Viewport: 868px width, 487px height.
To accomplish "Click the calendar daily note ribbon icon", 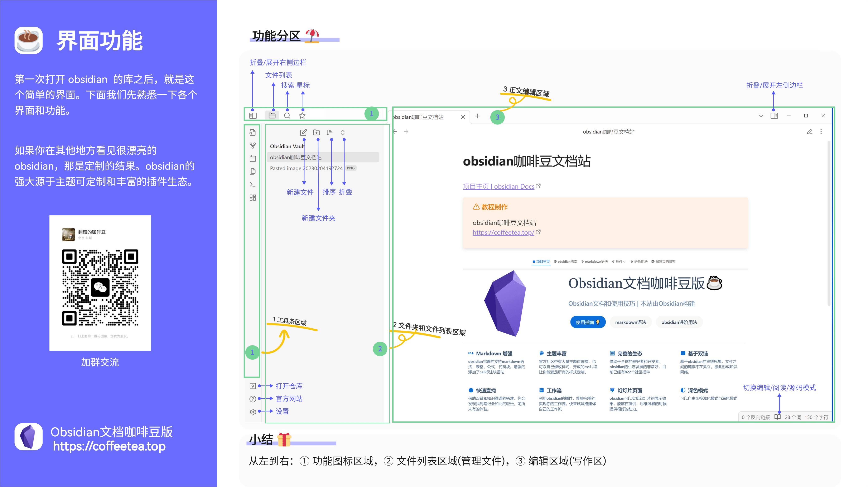I will 253,158.
